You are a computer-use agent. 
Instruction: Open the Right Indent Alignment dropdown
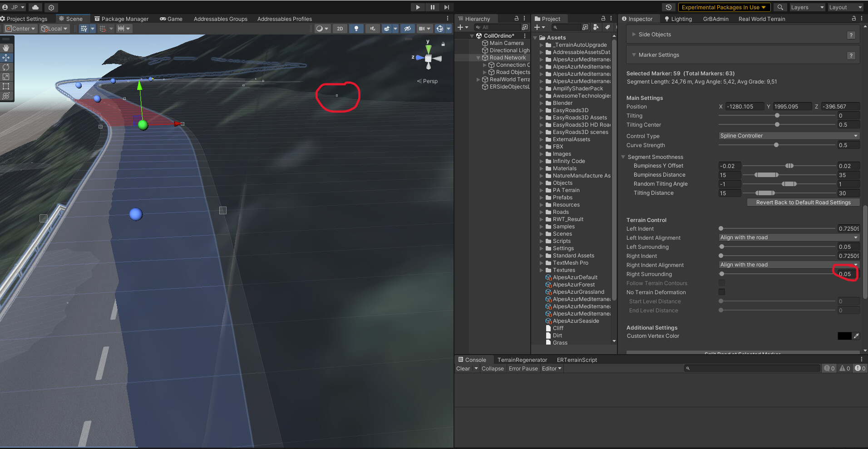click(x=789, y=265)
